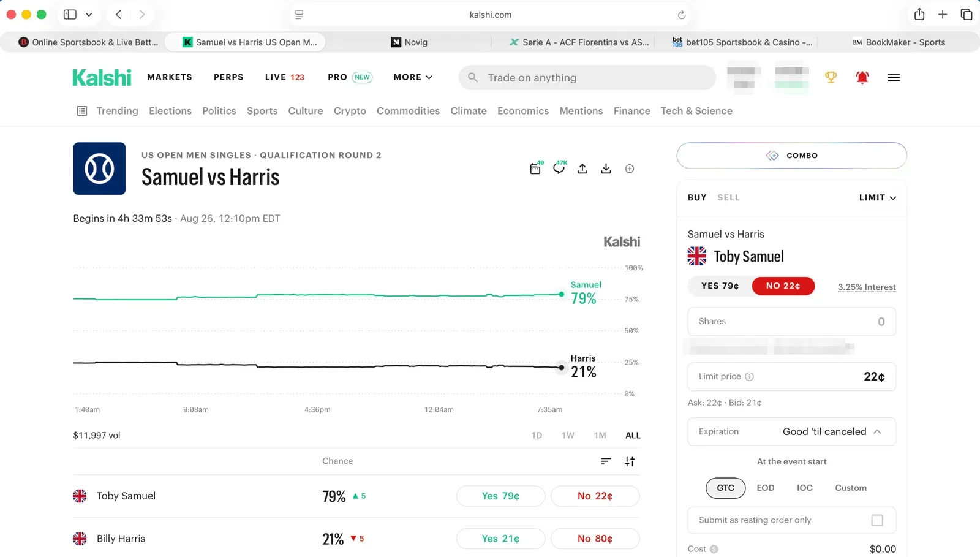Show tab overview icon in Safari
The image size is (980, 557).
tap(967, 14)
